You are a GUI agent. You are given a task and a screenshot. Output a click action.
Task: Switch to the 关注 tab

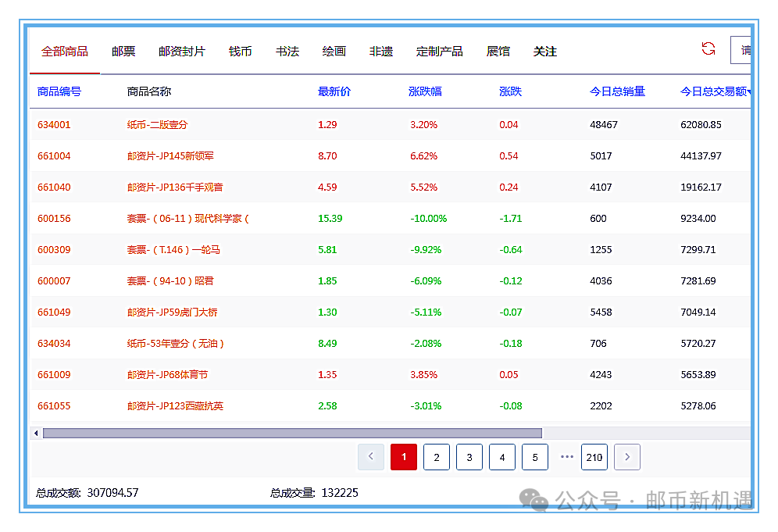click(545, 52)
